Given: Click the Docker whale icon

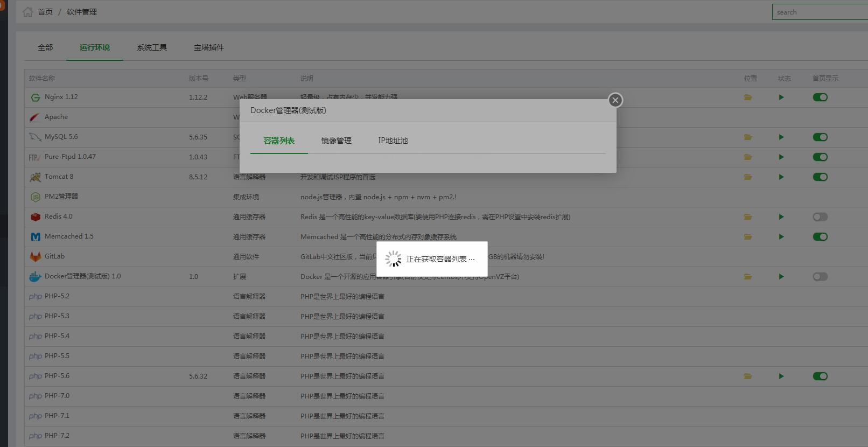Looking at the screenshot, I should pyautogui.click(x=36, y=277).
